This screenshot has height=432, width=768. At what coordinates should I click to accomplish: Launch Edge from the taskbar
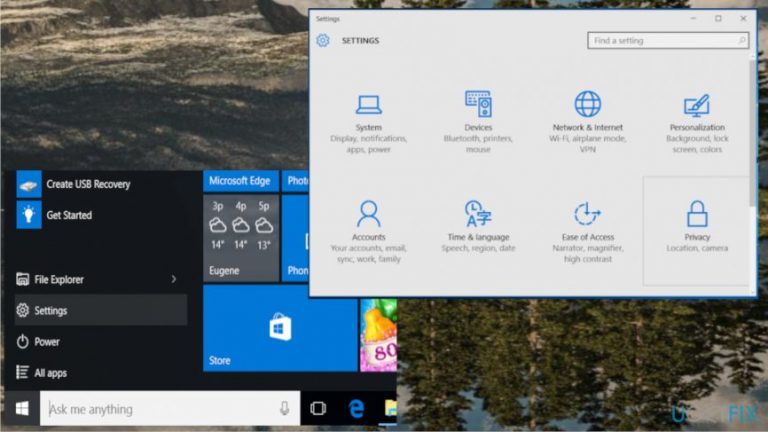pyautogui.click(x=356, y=408)
